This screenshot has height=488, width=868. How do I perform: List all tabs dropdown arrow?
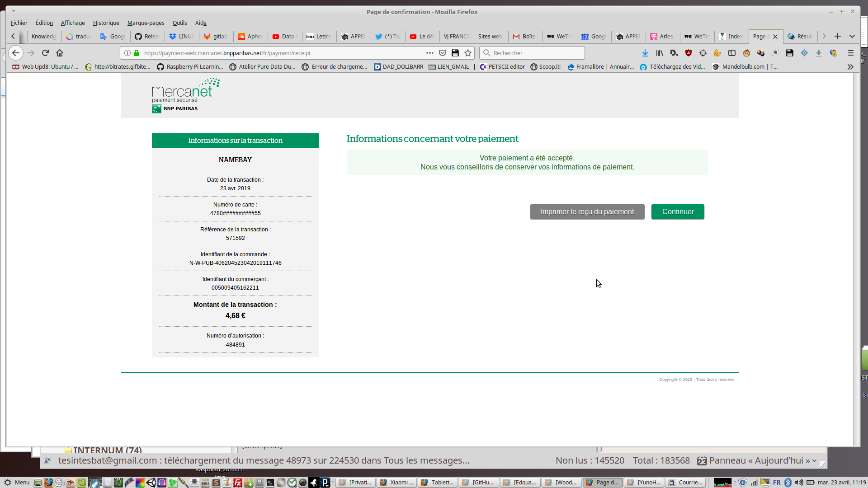tap(852, 36)
